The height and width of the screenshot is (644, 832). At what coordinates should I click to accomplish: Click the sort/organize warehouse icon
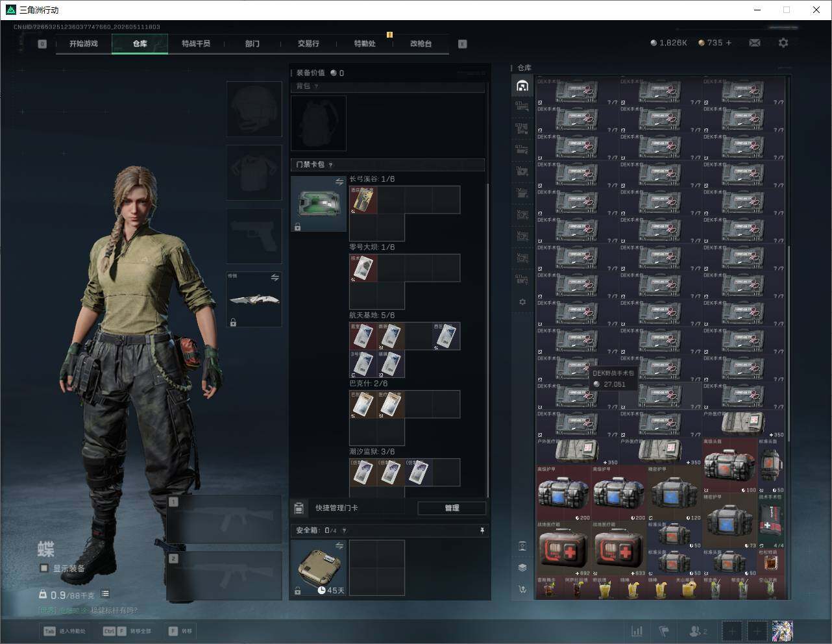click(x=522, y=589)
